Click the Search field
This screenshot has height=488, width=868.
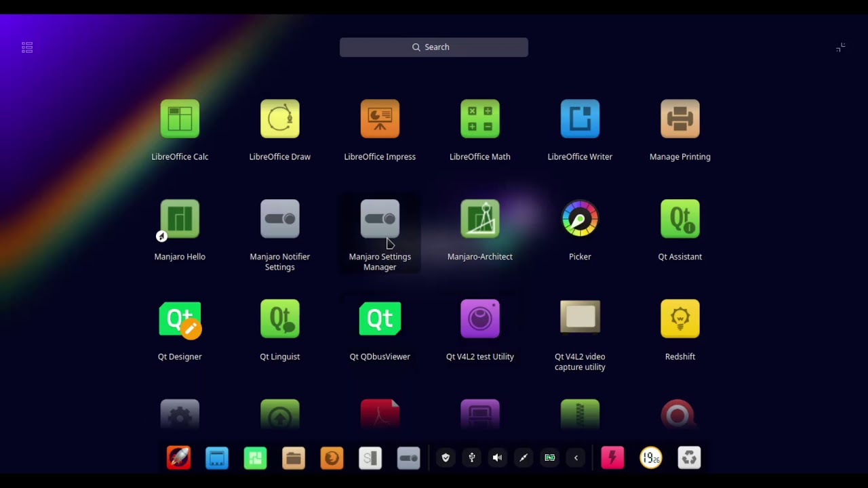tap(434, 47)
